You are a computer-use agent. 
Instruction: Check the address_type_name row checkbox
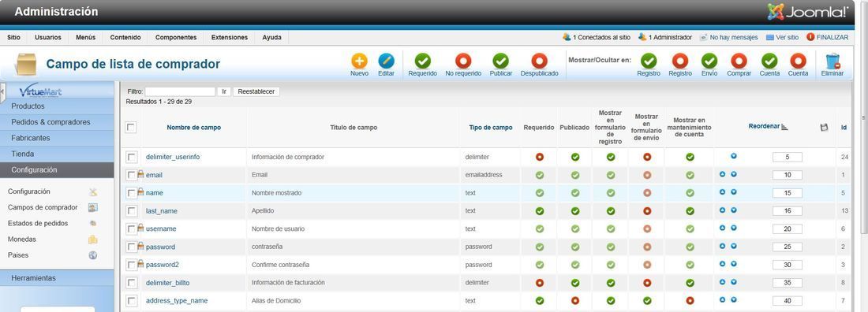click(x=131, y=300)
